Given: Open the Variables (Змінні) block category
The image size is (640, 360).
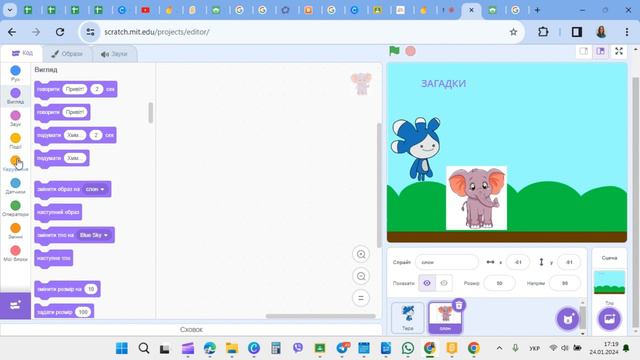Looking at the screenshot, I should 15,230.
